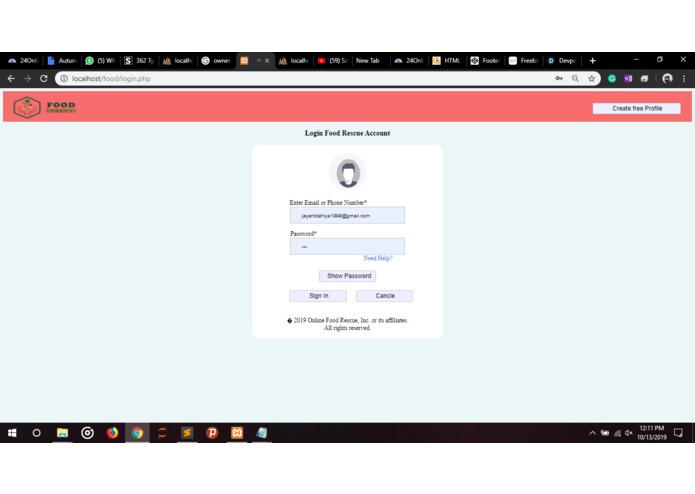Open File Explorer from taskbar
The height and width of the screenshot is (494, 695).
pyautogui.click(x=62, y=433)
